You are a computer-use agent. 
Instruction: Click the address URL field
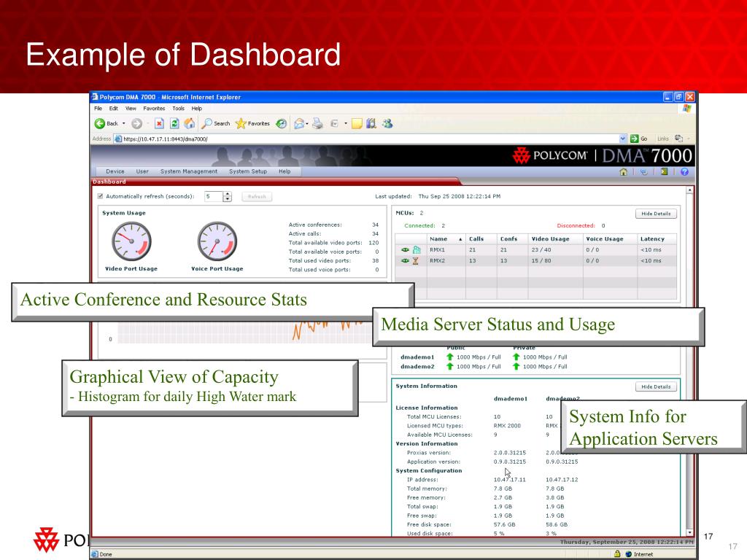pos(371,139)
